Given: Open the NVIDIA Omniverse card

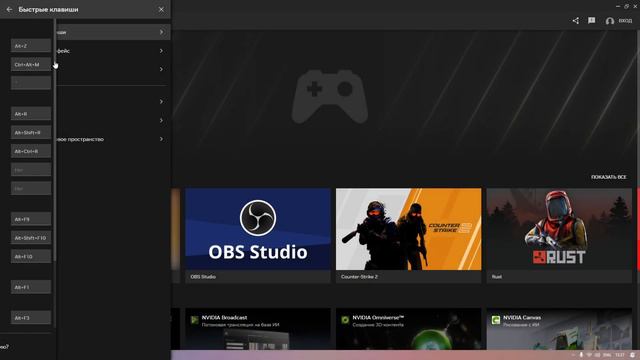Looking at the screenshot, I should coord(409,329).
